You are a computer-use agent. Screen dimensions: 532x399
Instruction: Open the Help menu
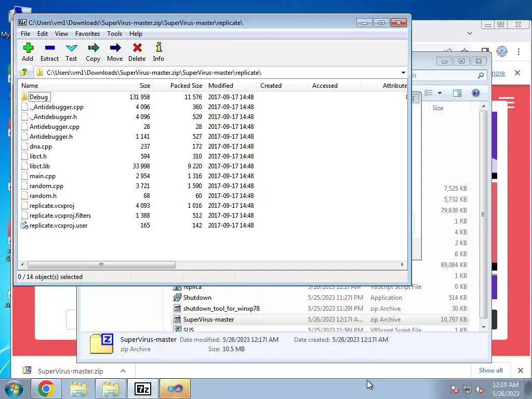(x=136, y=34)
